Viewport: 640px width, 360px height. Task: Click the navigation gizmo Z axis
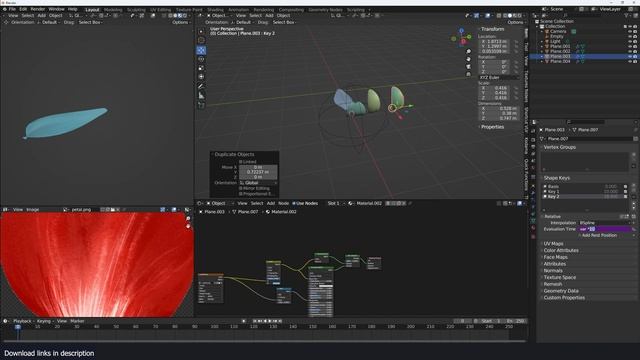[462, 31]
